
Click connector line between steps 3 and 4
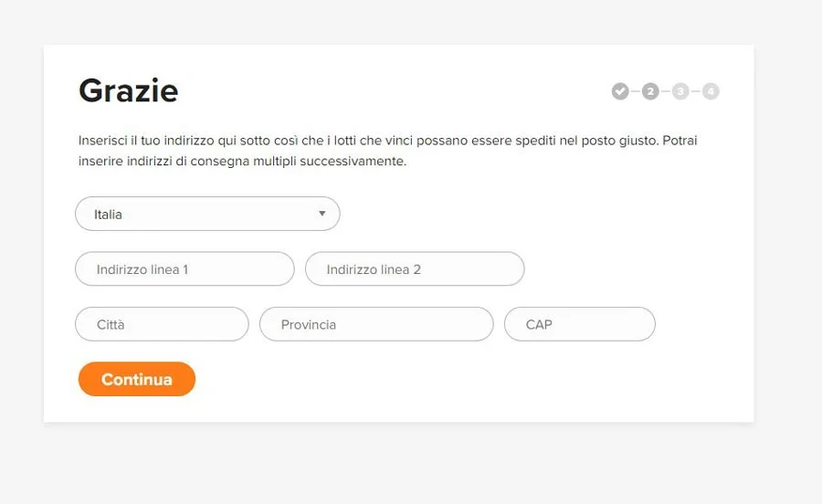coord(696,91)
